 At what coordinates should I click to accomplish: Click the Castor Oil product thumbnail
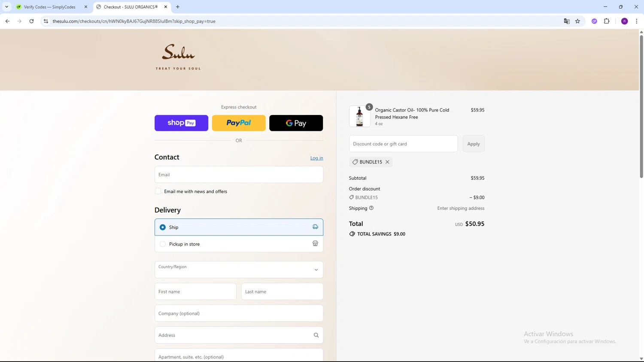coord(359,117)
